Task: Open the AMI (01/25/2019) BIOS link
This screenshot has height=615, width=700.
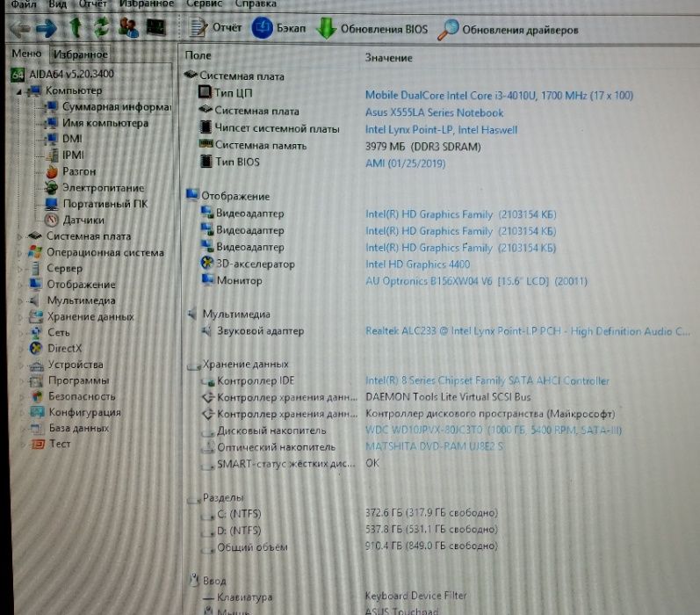Action: point(406,163)
